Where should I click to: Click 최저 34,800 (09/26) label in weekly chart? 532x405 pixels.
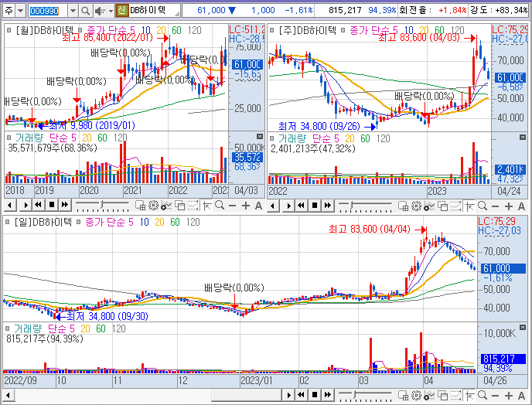319,127
